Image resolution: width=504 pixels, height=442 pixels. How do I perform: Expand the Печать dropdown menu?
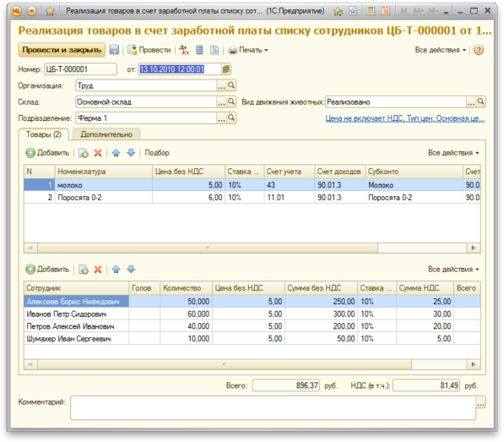pos(248,50)
